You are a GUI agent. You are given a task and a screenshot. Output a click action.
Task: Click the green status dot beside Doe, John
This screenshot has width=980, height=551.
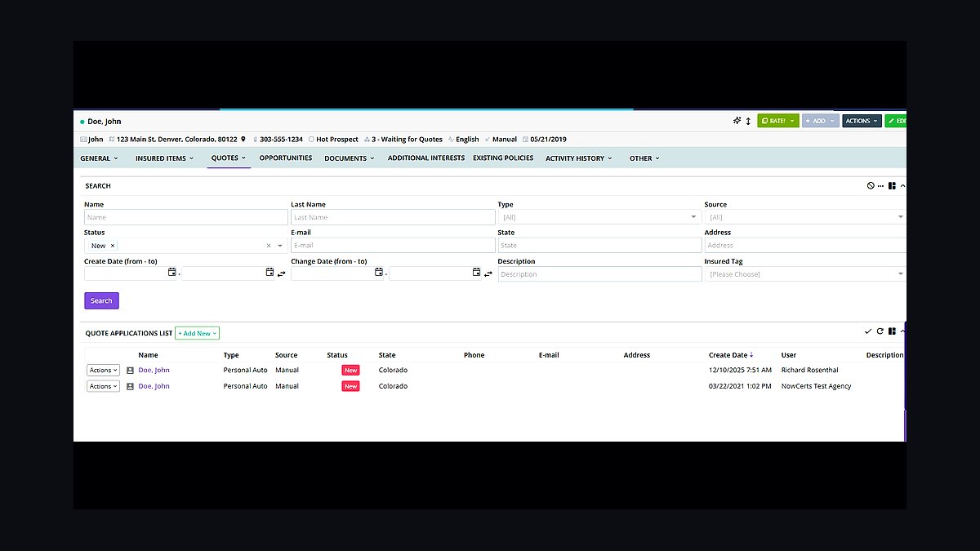pos(82,122)
